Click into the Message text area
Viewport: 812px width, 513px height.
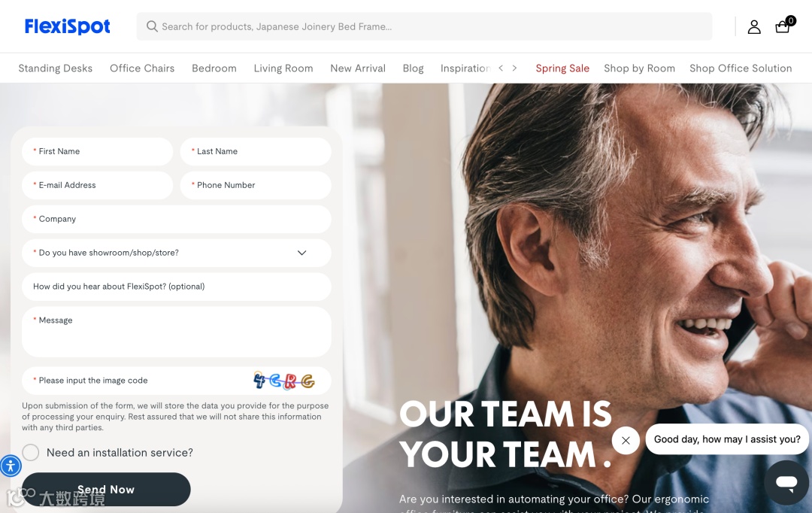tap(177, 332)
